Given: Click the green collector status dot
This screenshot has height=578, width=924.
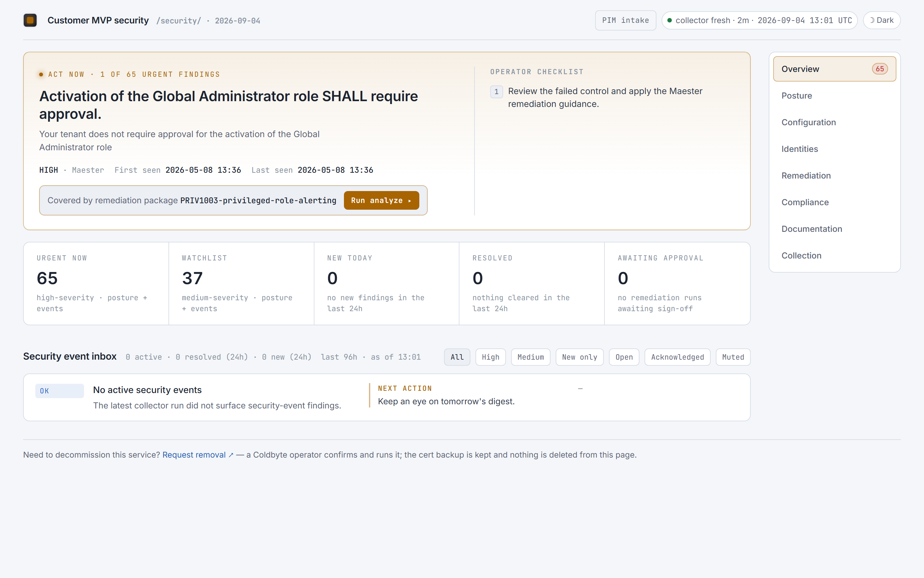Looking at the screenshot, I should (669, 20).
